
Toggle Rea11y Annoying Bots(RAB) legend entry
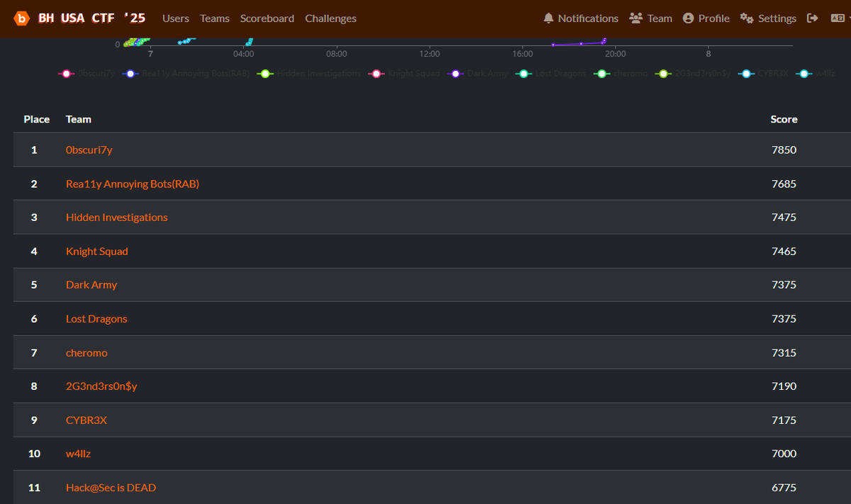186,73
